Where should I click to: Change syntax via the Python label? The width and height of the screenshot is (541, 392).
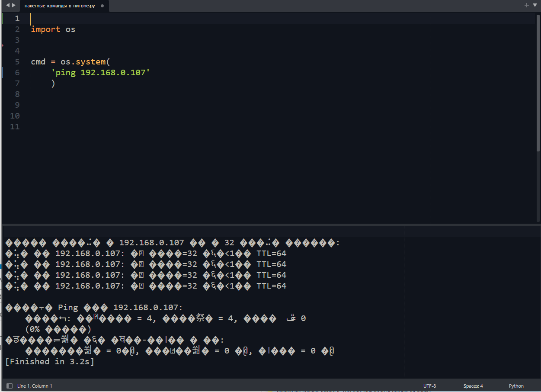[x=516, y=386]
